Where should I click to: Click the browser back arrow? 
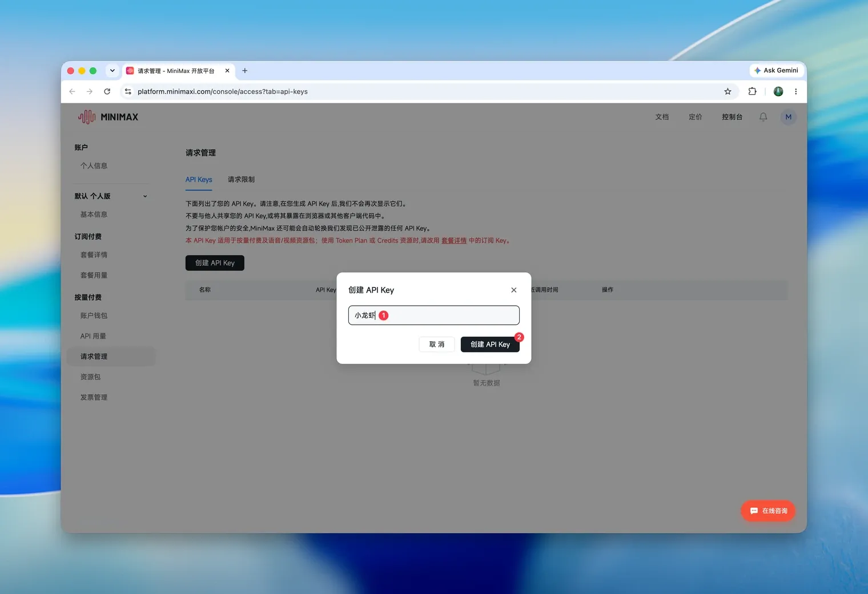tap(72, 91)
